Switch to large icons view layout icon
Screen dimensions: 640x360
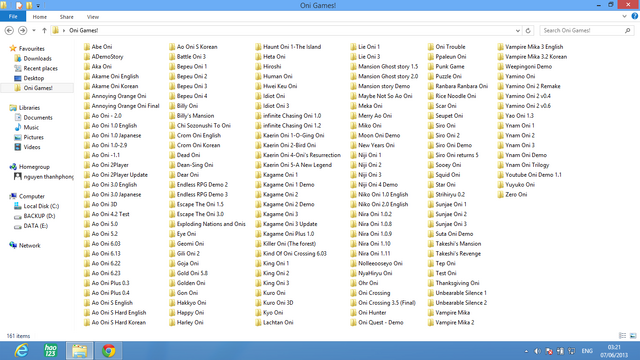tap(633, 336)
